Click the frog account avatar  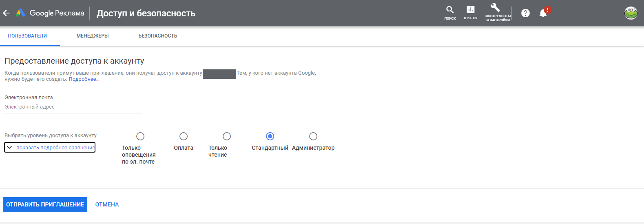631,13
